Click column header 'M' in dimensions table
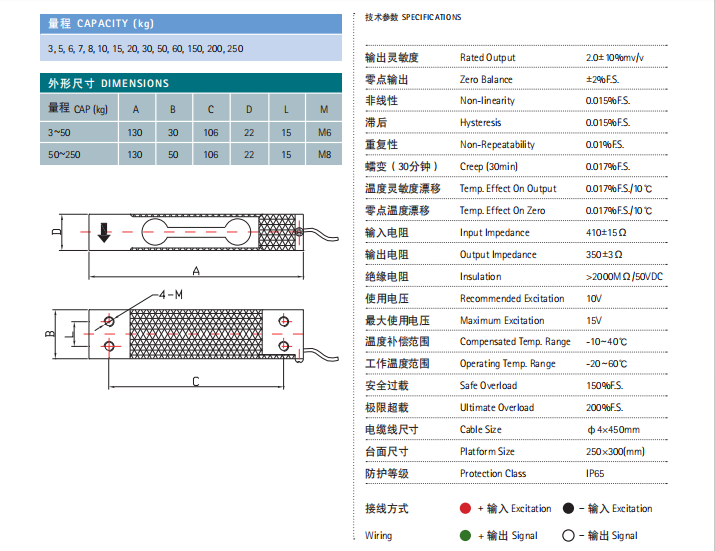 coord(324,109)
